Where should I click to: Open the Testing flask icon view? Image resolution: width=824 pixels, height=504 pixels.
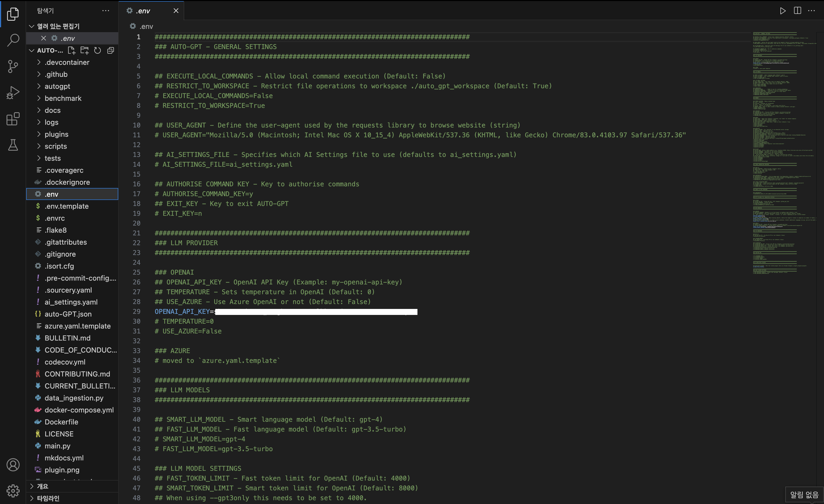tap(13, 145)
